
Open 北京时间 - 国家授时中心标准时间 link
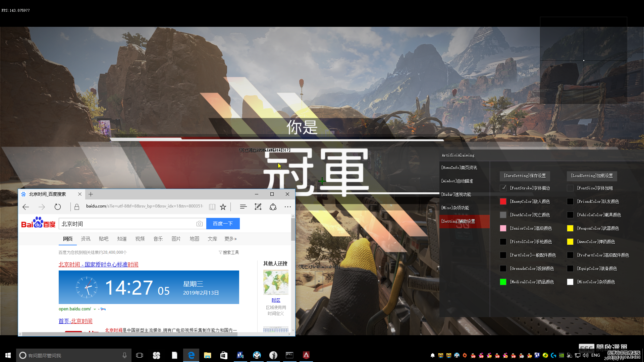pyautogui.click(x=98, y=264)
